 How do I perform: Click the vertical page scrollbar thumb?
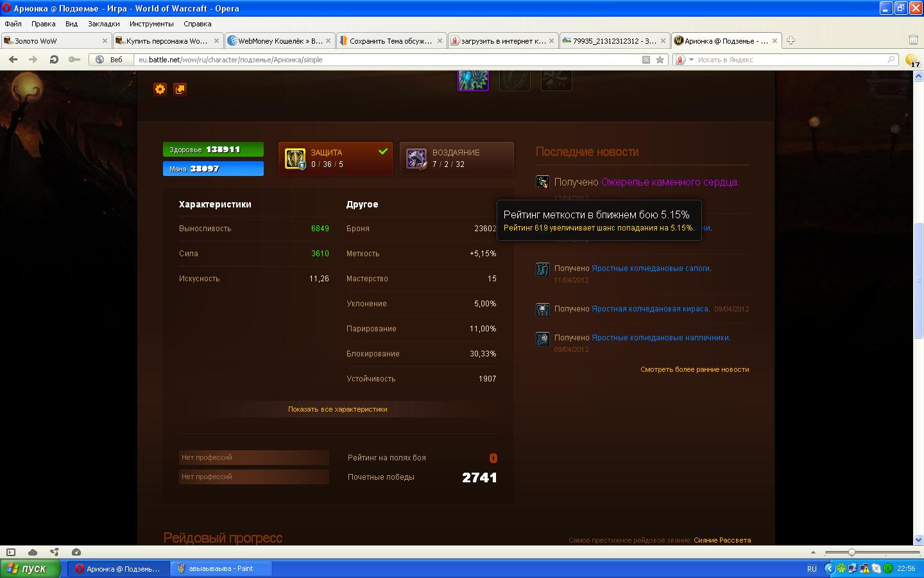pyautogui.click(x=918, y=280)
